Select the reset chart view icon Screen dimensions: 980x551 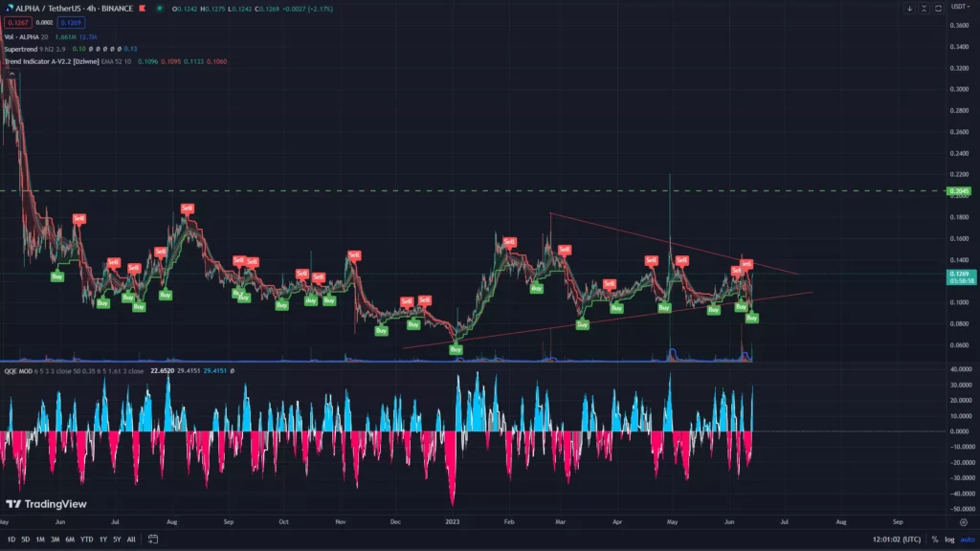point(938,8)
